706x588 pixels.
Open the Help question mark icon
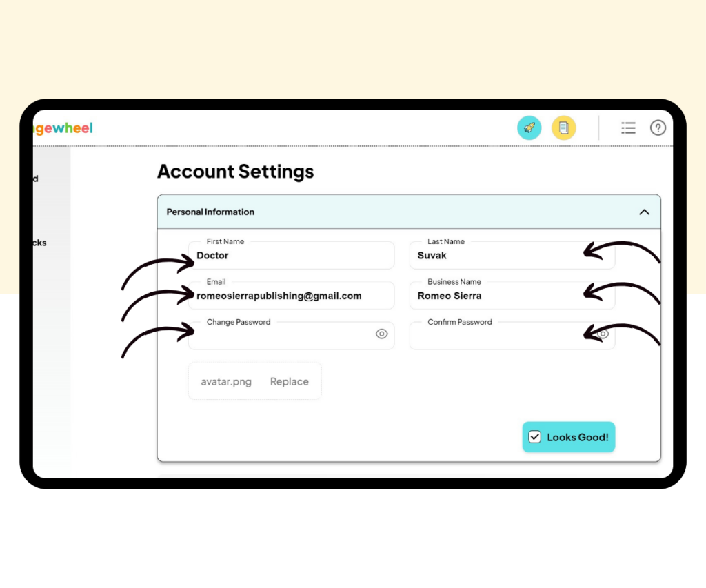coord(658,128)
